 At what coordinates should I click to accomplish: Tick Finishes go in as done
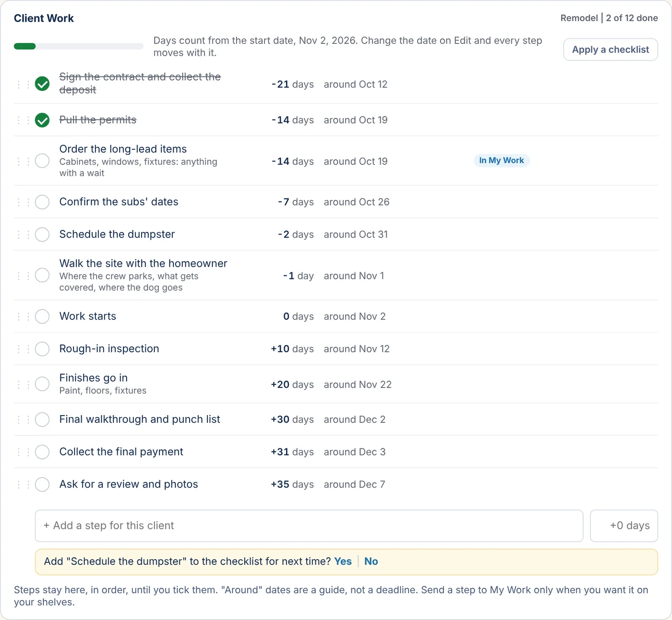coord(42,384)
